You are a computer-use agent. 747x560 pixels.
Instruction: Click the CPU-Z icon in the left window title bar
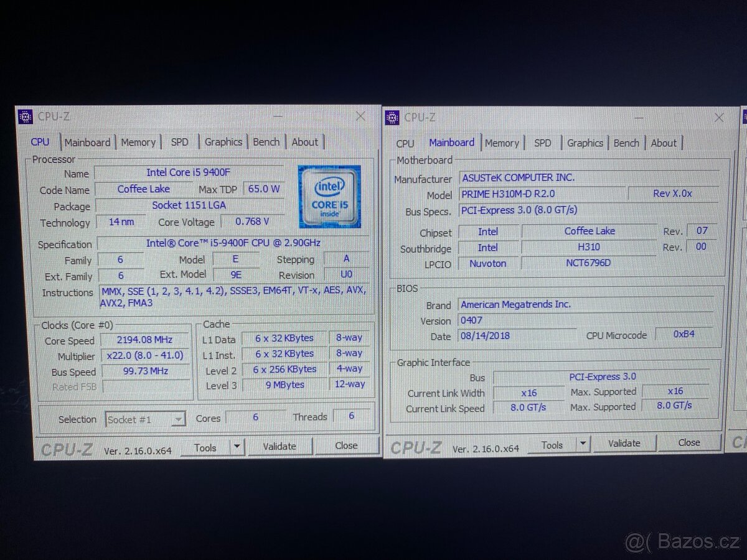click(x=26, y=116)
